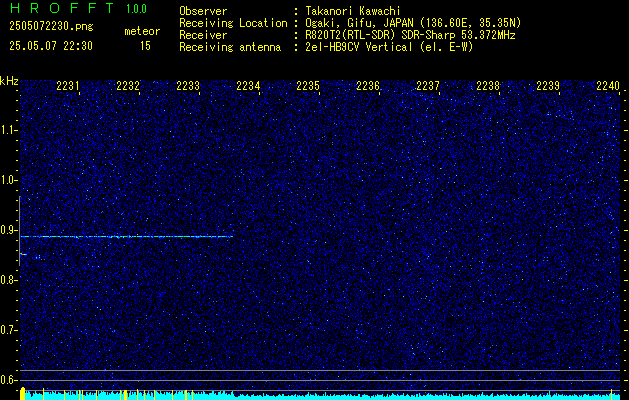
Task: Click the 2235 time axis label
Action: 308,86
